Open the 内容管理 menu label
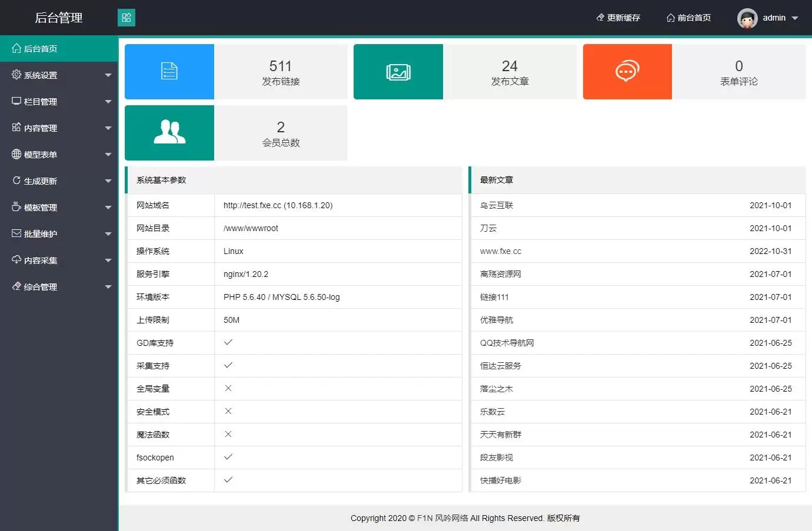Screen dimensions: 812x531 pos(41,128)
